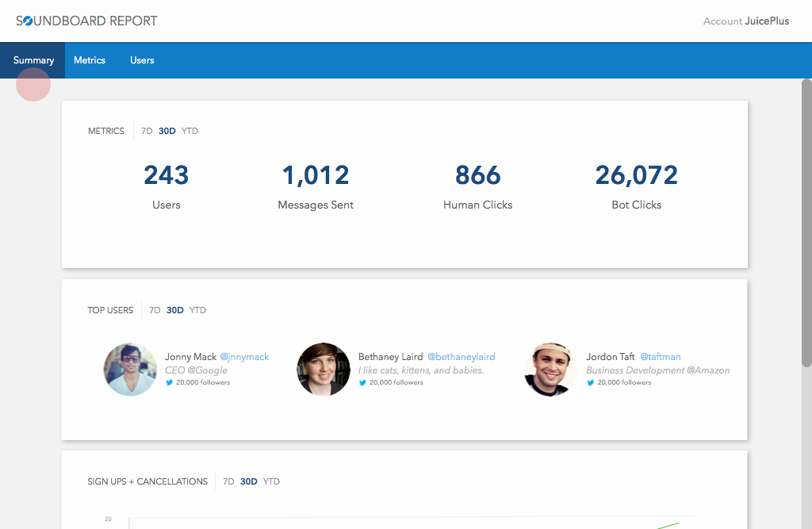Screen dimensions: 812x529
Task: Open the @jnnymack Twitter handle
Action: pos(244,357)
